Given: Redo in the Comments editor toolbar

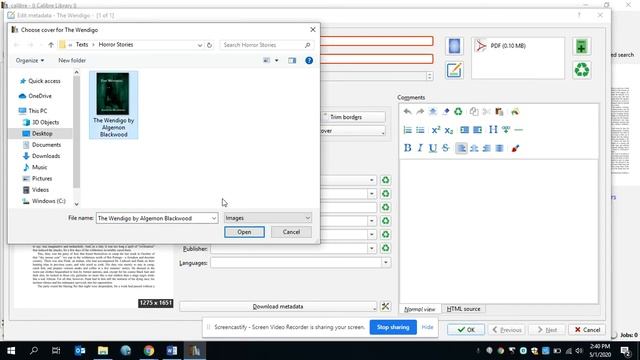Looking at the screenshot, I should 420,111.
